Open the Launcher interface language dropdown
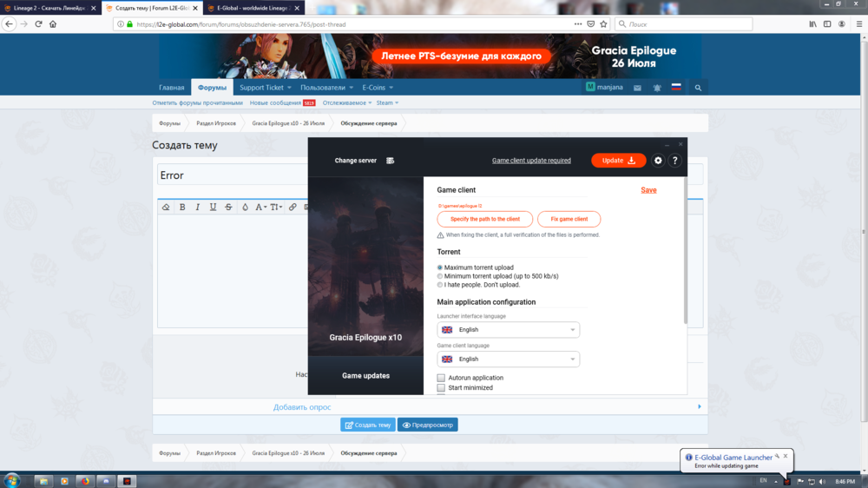868x488 pixels. [x=508, y=330]
